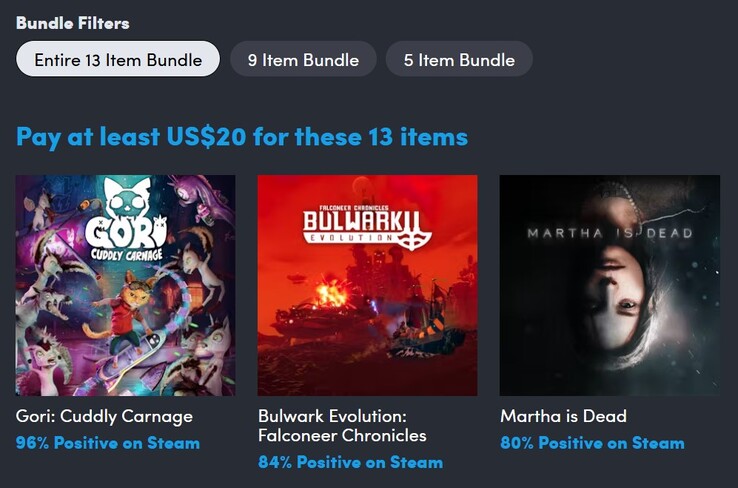Screen dimensions: 738x488
Task: Click the fiery explosion in Bulwark artwork
Action: coord(331,296)
